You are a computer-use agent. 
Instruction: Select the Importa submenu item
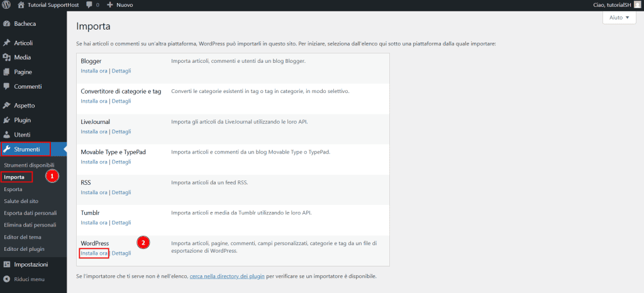[x=14, y=177]
